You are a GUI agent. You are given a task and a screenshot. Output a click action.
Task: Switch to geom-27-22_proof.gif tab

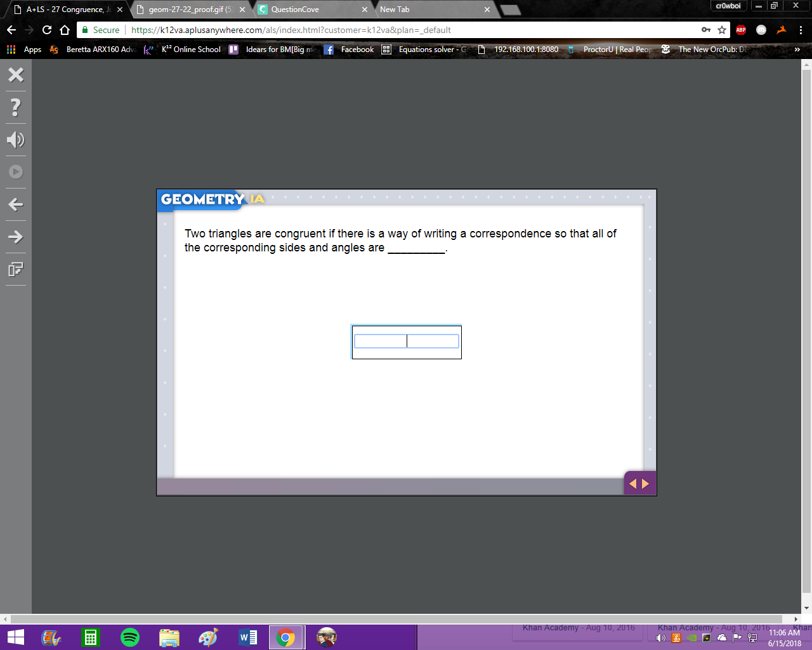click(x=191, y=10)
